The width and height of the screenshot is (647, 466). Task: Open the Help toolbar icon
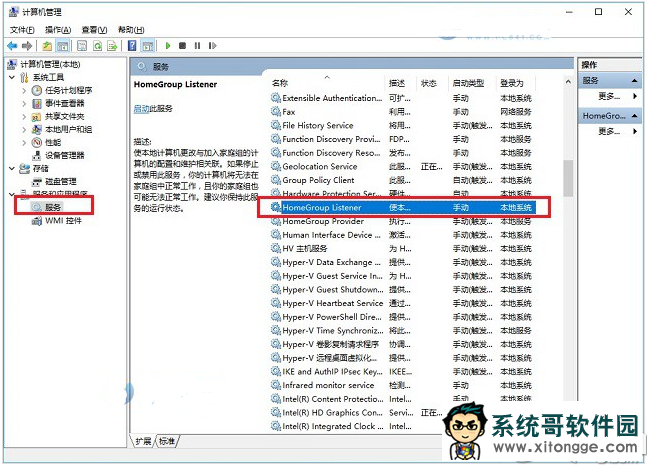tap(132, 46)
